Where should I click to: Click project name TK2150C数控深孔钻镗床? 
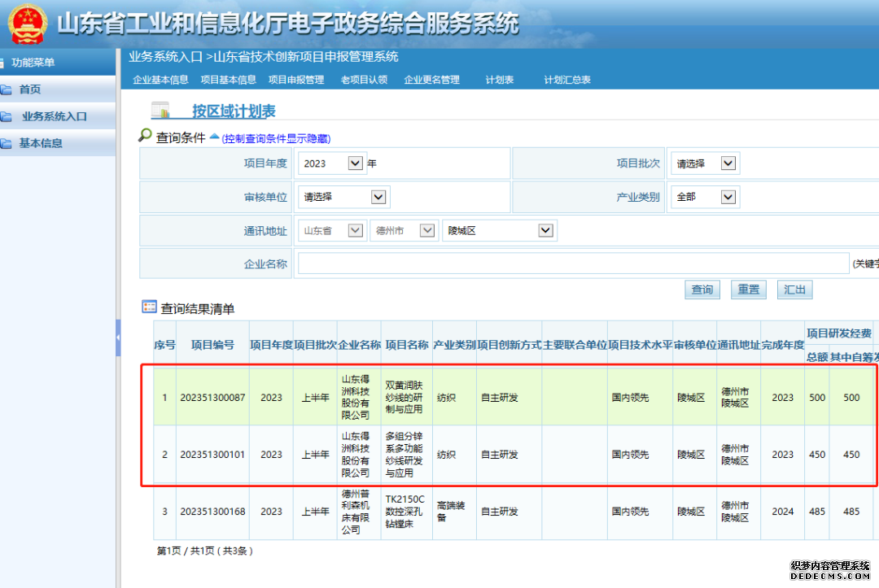405,512
